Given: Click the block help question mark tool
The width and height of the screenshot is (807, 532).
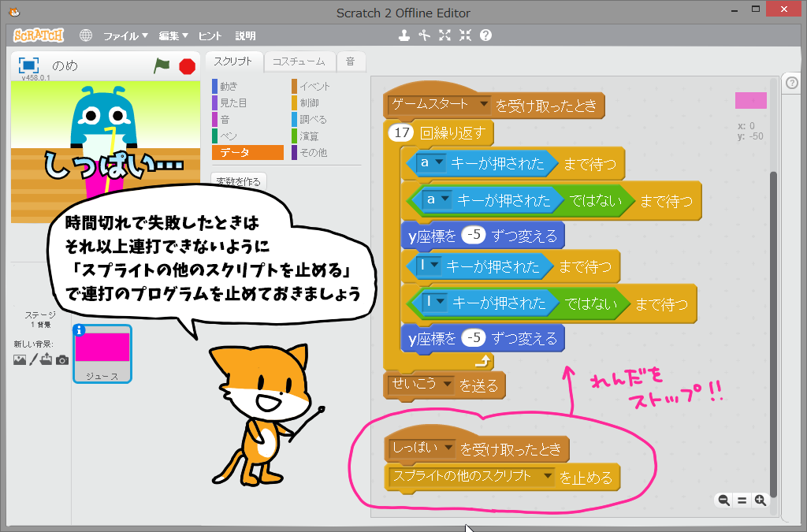Looking at the screenshot, I should 485,35.
